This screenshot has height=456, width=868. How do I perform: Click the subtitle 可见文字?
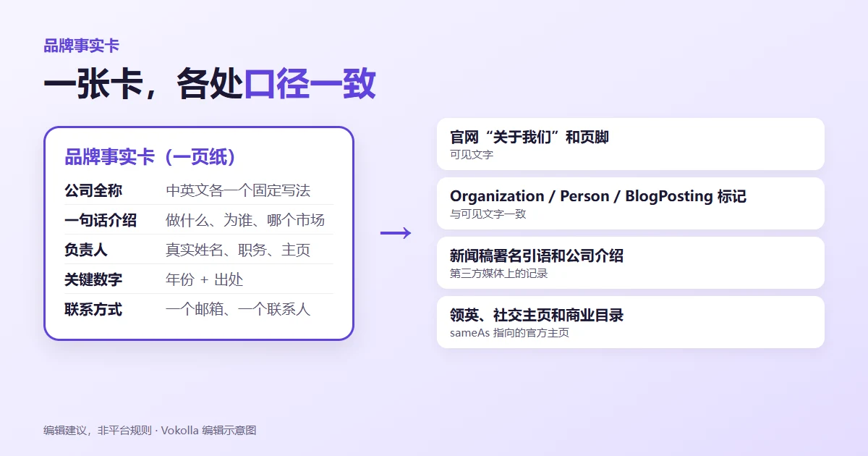(472, 154)
